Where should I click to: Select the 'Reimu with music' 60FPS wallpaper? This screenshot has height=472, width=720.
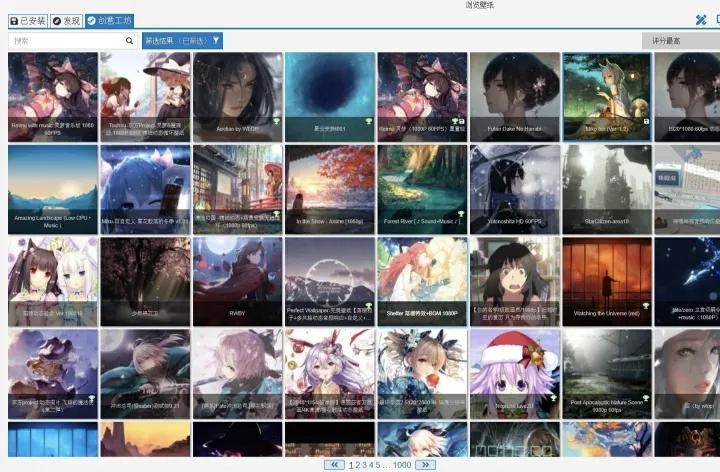click(x=53, y=97)
